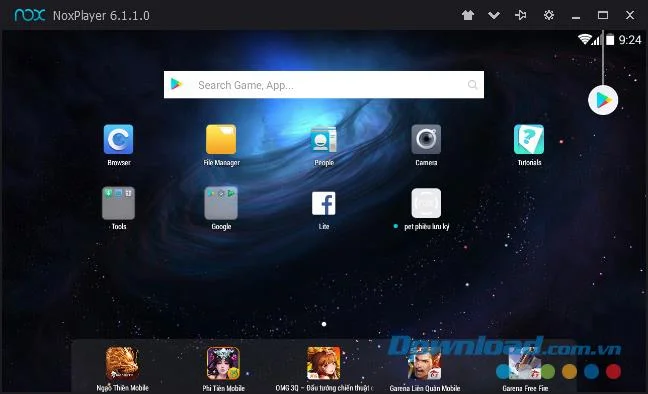Click the home screen page indicator dot
Viewport: 648px width, 394px height.
click(x=324, y=324)
